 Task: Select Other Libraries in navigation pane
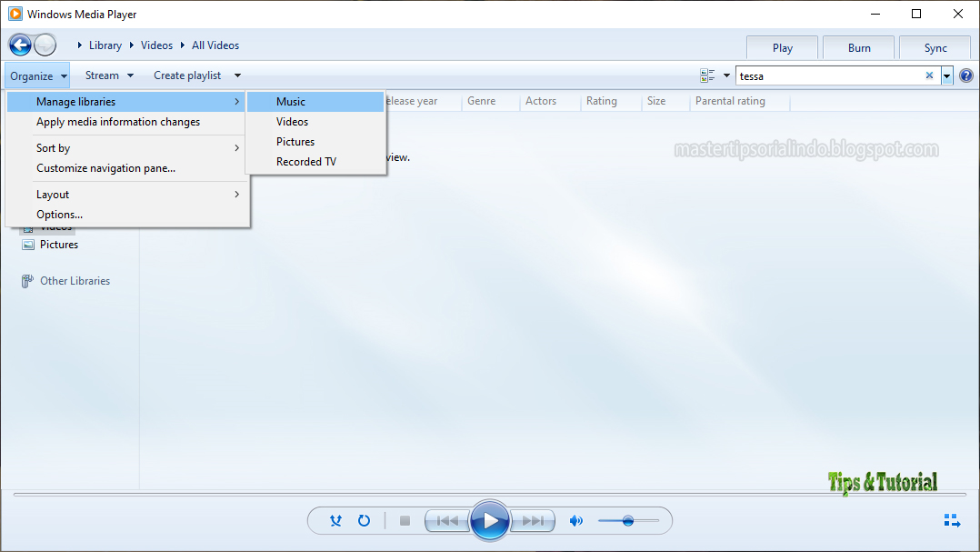tap(75, 281)
